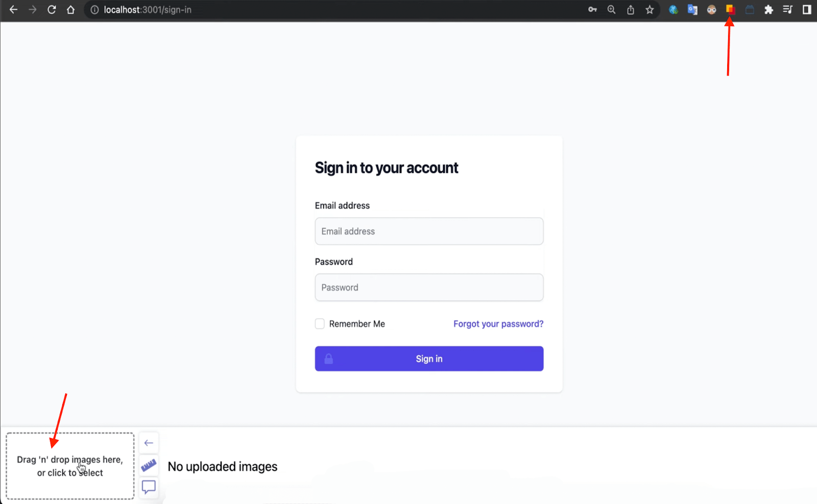Image resolution: width=817 pixels, height=504 pixels.
Task: Open the zoom magnifier icon in address bar
Action: pos(611,10)
